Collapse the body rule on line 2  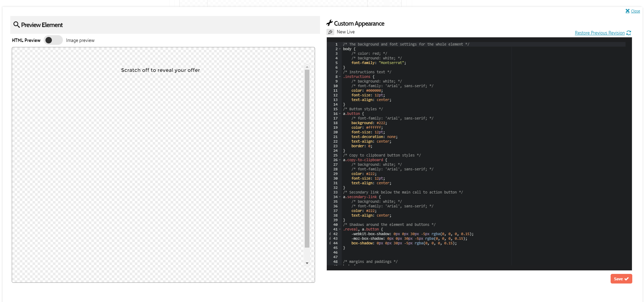point(340,49)
